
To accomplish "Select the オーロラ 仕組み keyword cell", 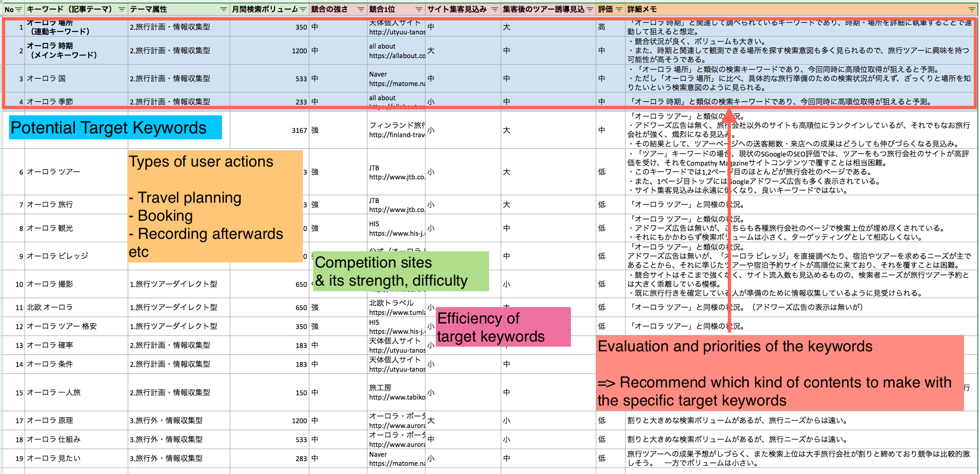I will pyautogui.click(x=76, y=440).
